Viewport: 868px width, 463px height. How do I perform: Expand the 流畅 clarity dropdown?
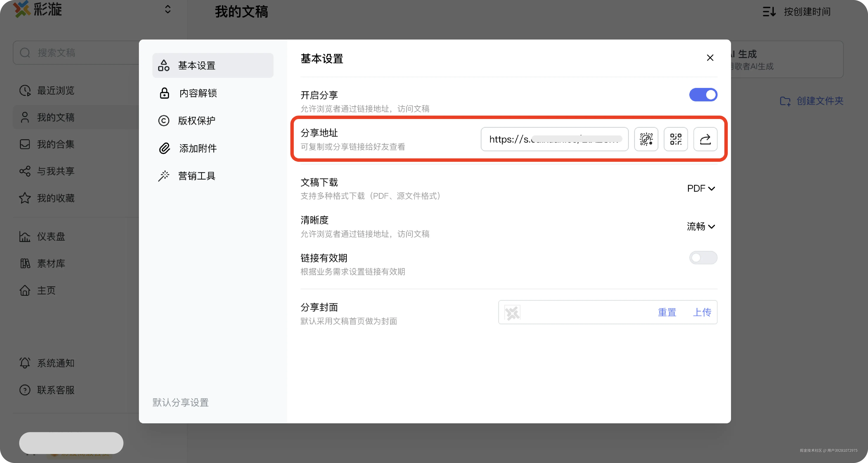701,226
